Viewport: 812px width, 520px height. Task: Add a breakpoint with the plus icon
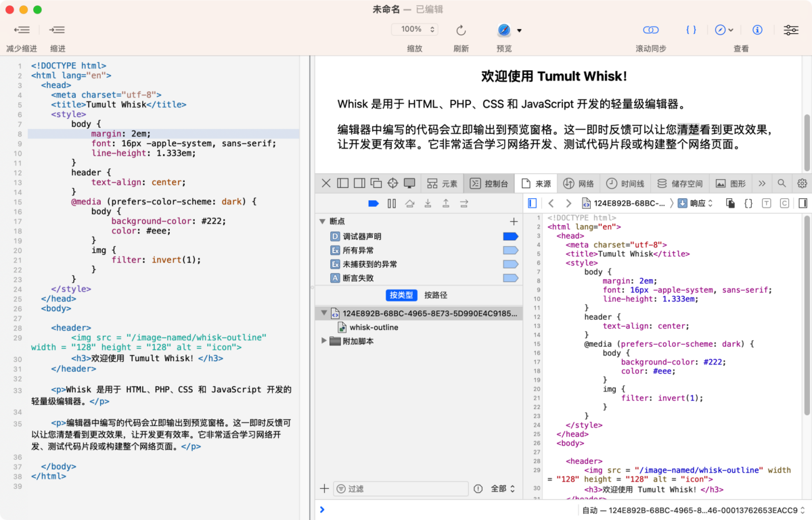pos(514,221)
